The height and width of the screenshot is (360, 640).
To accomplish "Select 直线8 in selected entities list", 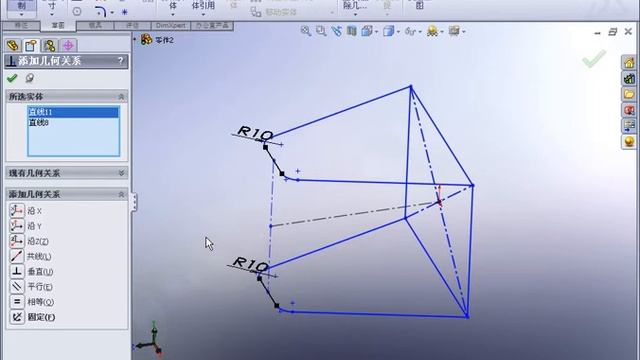I will pyautogui.click(x=73, y=122).
